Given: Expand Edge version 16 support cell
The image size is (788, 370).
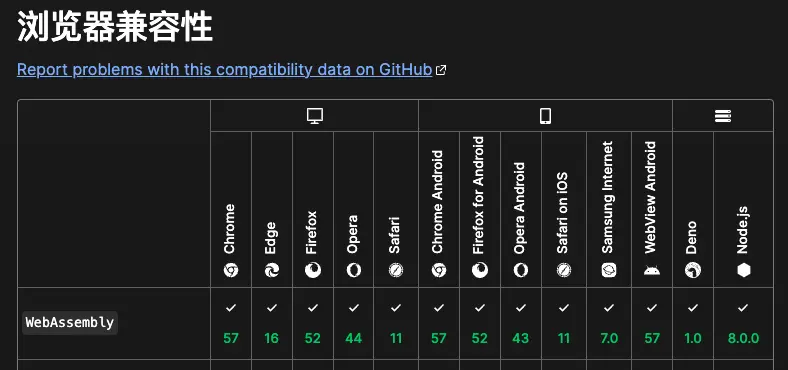Looking at the screenshot, I should (x=272, y=323).
